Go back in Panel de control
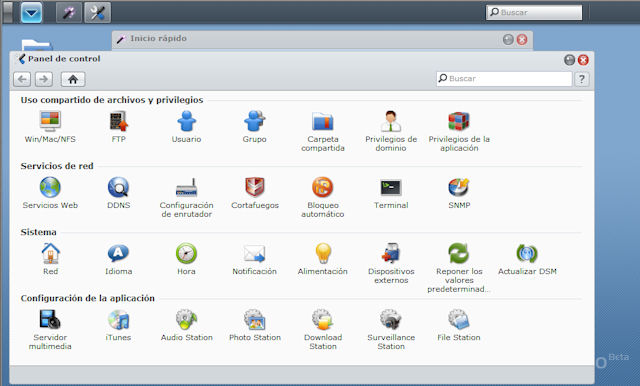 (x=22, y=79)
